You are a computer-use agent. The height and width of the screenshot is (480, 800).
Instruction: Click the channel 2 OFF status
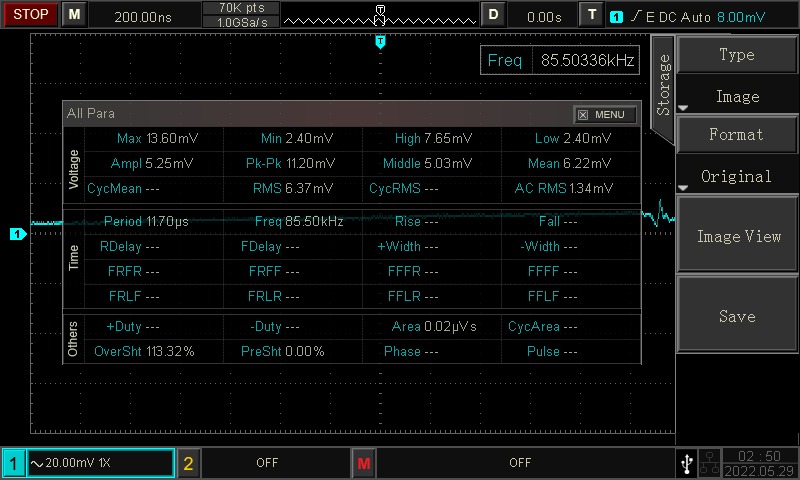pos(267,463)
